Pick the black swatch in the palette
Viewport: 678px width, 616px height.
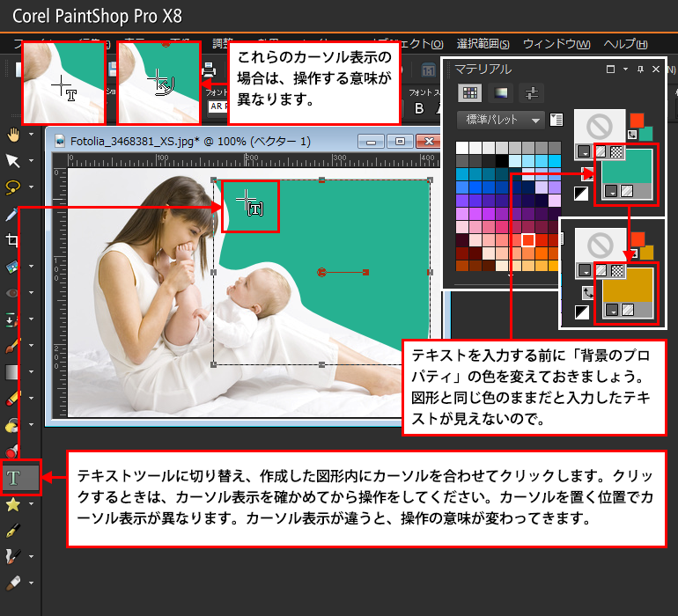click(502, 161)
